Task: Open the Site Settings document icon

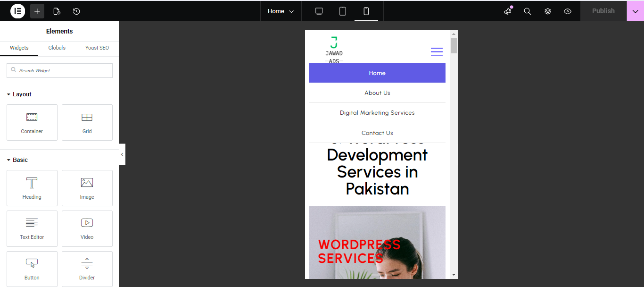Action: [x=57, y=11]
